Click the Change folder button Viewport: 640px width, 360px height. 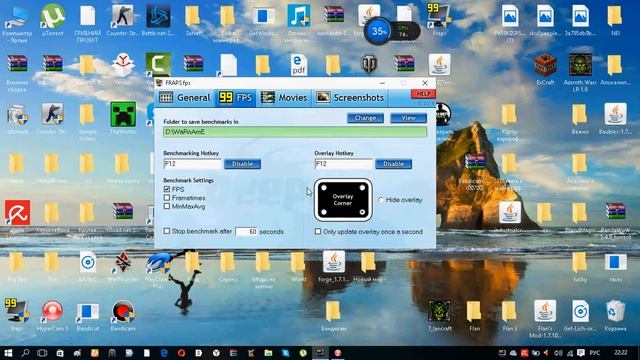365,118
